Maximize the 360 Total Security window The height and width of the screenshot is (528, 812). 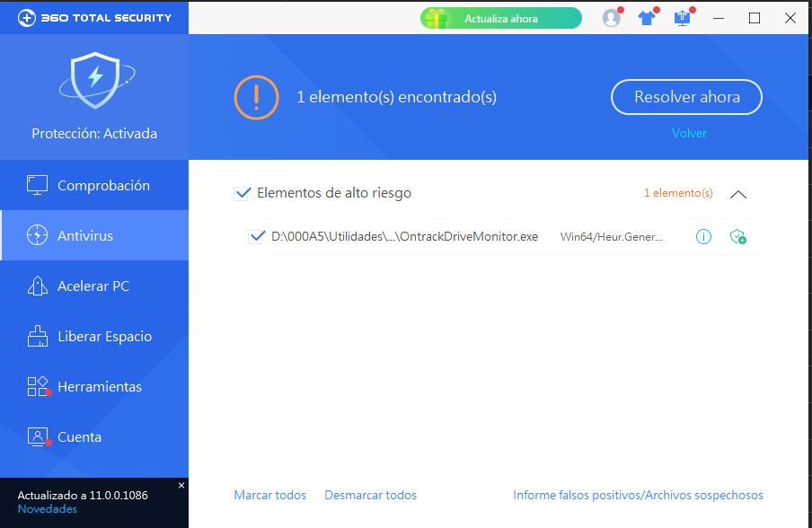click(755, 18)
